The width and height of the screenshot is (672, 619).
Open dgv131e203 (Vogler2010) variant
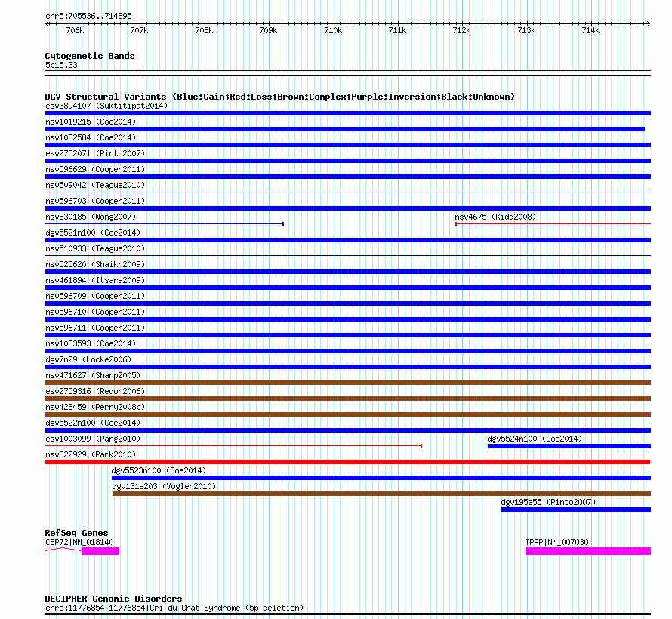click(x=164, y=486)
